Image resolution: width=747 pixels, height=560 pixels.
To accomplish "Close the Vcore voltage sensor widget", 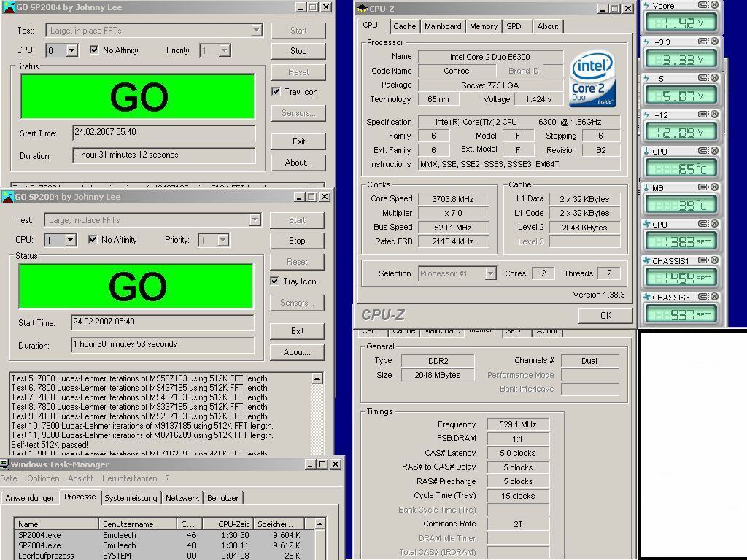I will [x=714, y=5].
